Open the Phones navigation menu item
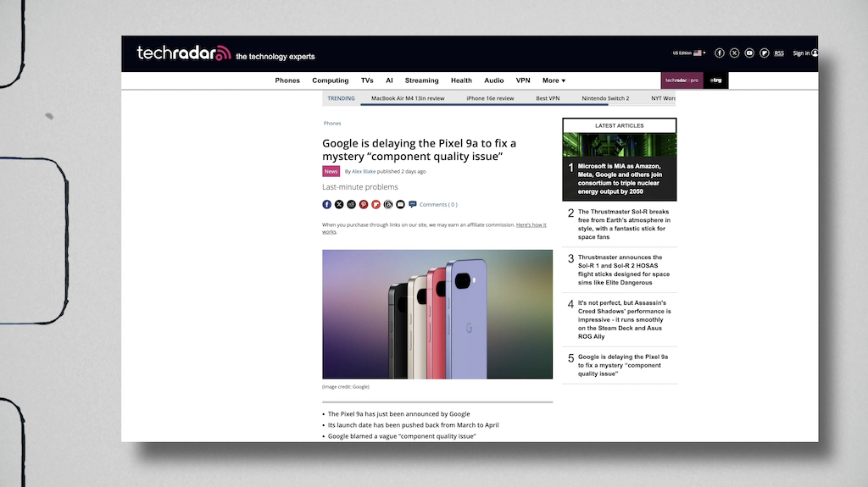Image resolution: width=868 pixels, height=487 pixels. pos(287,80)
